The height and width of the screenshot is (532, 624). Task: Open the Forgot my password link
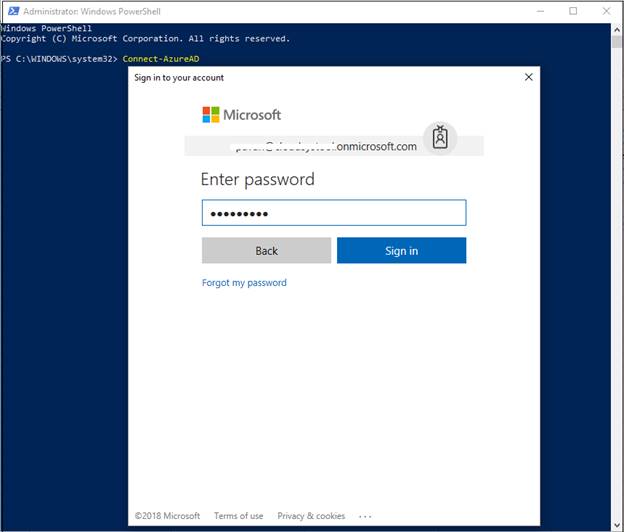[x=244, y=283]
